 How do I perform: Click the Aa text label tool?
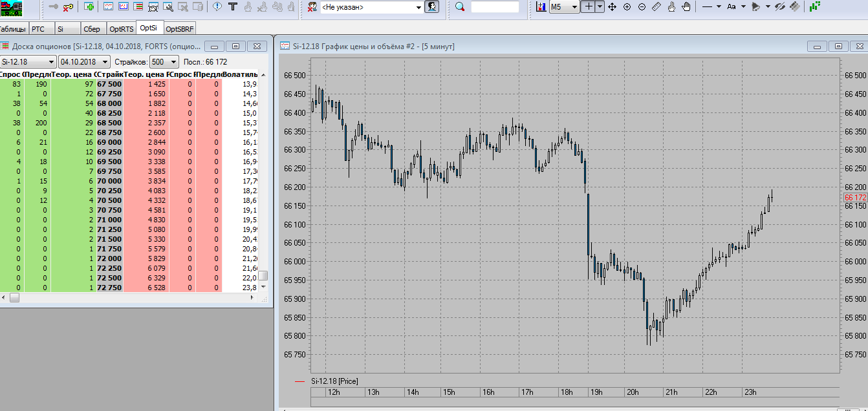pyautogui.click(x=731, y=6)
